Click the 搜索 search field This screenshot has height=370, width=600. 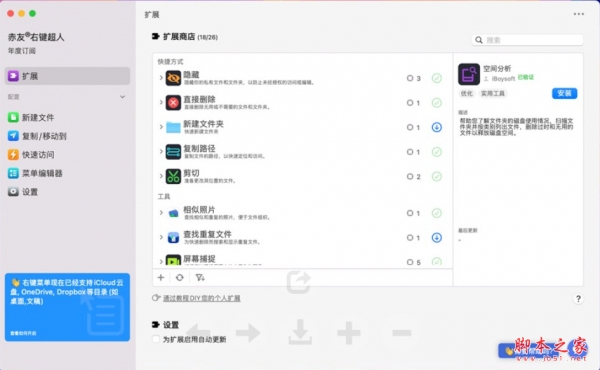tap(527, 40)
